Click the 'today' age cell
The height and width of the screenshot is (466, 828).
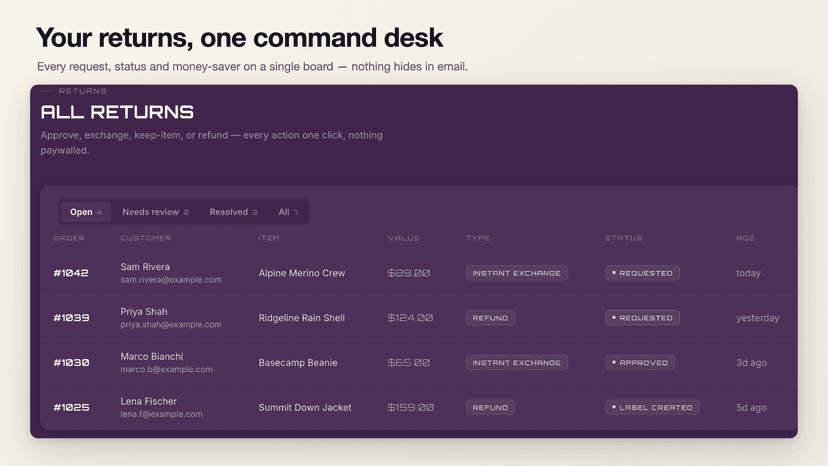(748, 273)
